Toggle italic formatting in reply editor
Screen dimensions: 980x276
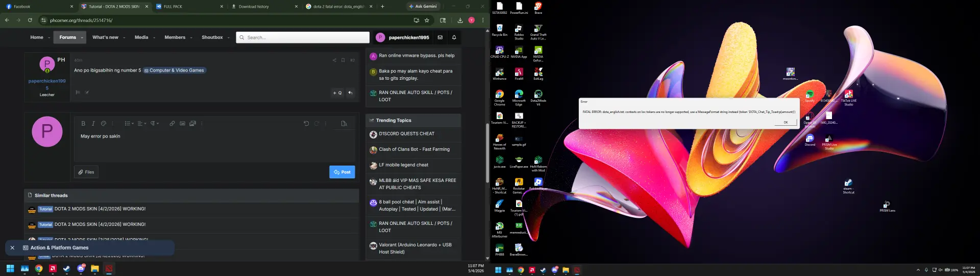(93, 123)
